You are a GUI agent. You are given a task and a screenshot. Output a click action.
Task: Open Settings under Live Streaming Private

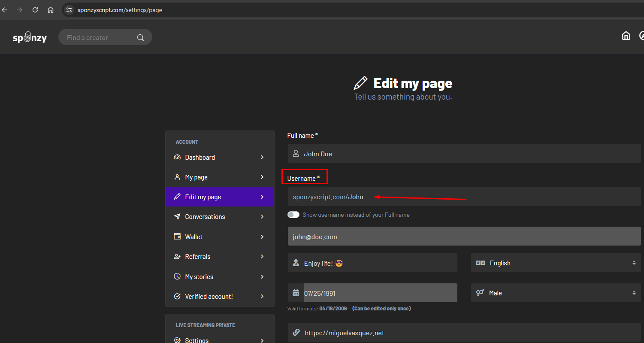220,339
